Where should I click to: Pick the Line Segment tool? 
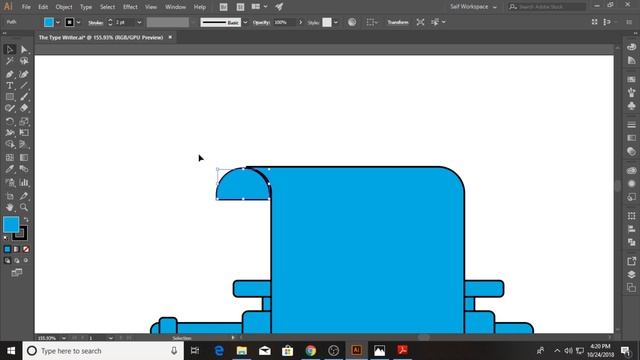tap(24, 86)
